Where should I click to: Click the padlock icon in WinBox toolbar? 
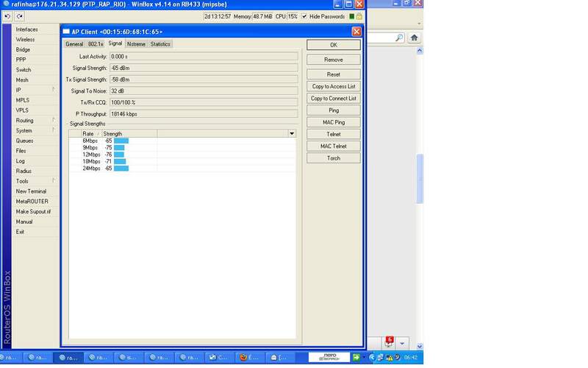click(x=359, y=16)
